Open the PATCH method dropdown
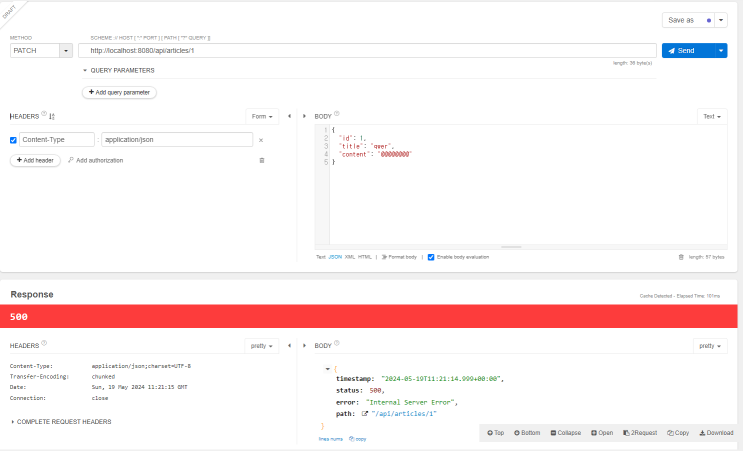The width and height of the screenshot is (743, 451). [x=67, y=51]
